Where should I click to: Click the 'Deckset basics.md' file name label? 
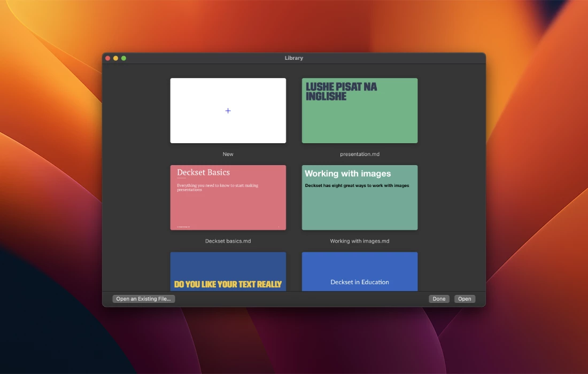228,241
